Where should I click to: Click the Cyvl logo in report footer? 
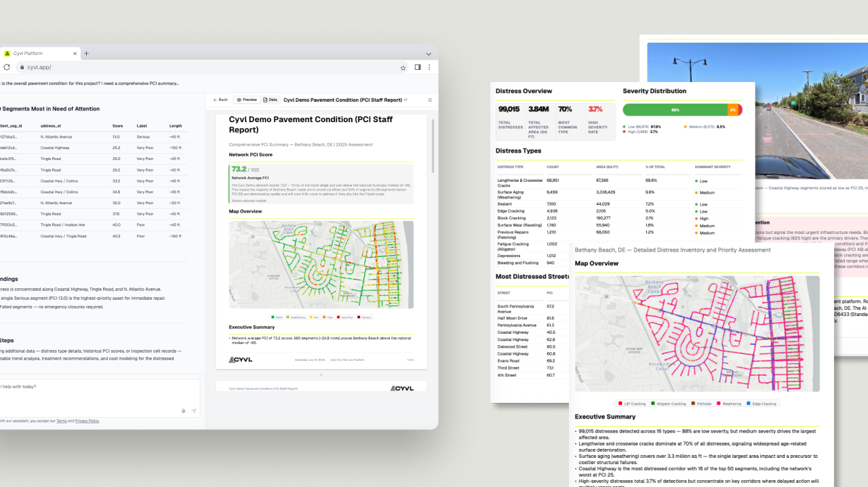(x=241, y=359)
